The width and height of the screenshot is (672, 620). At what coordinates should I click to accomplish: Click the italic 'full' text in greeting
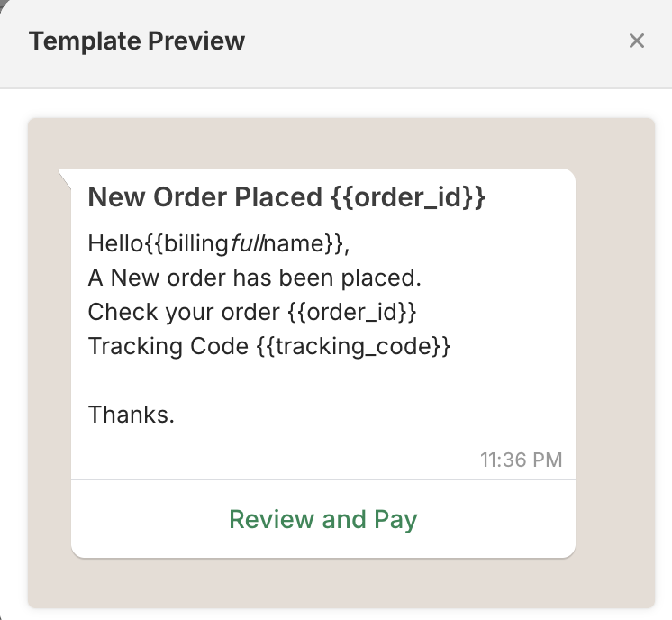pos(247,243)
